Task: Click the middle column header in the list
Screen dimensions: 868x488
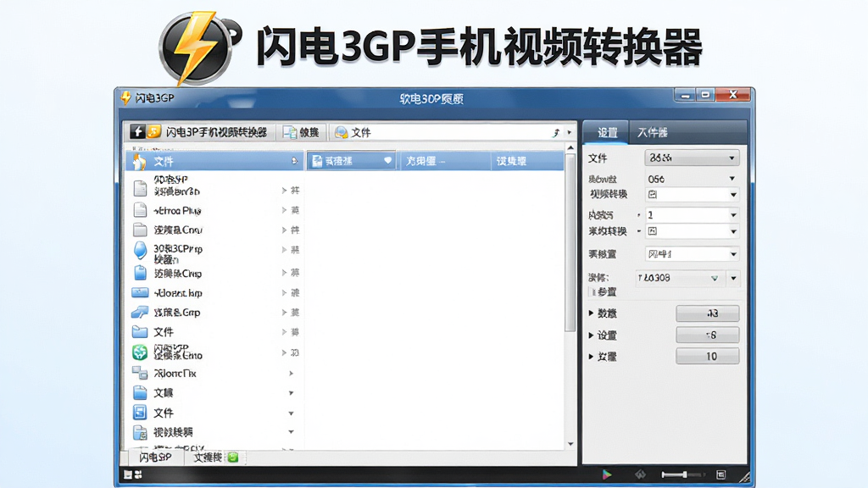Action: coord(444,161)
